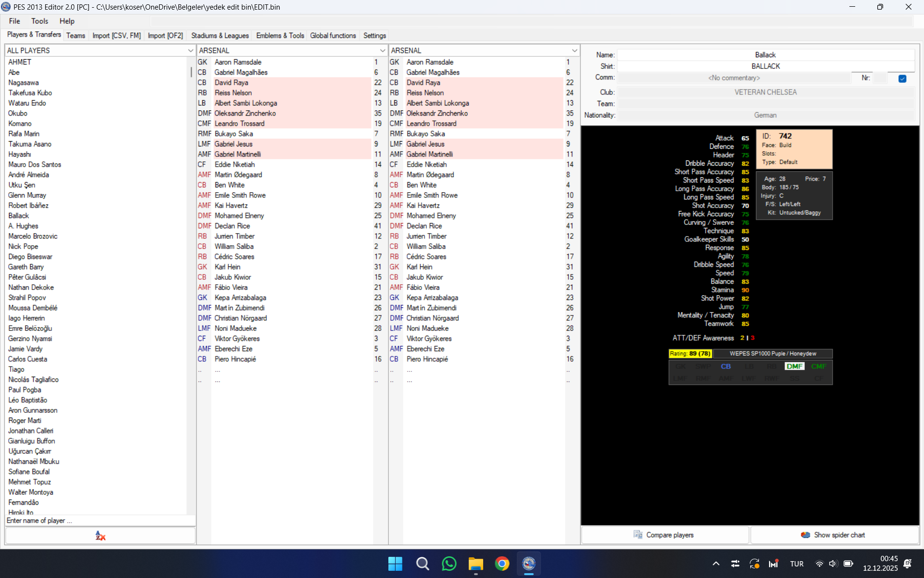Click the spider chart icon

[805, 535]
